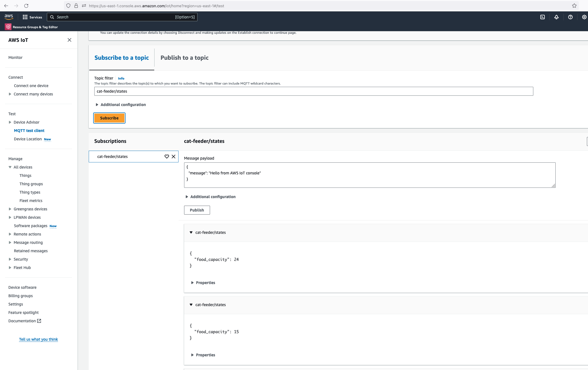Expand Properties of food_capacity 24 message
The width and height of the screenshot is (588, 370).
[x=203, y=283]
